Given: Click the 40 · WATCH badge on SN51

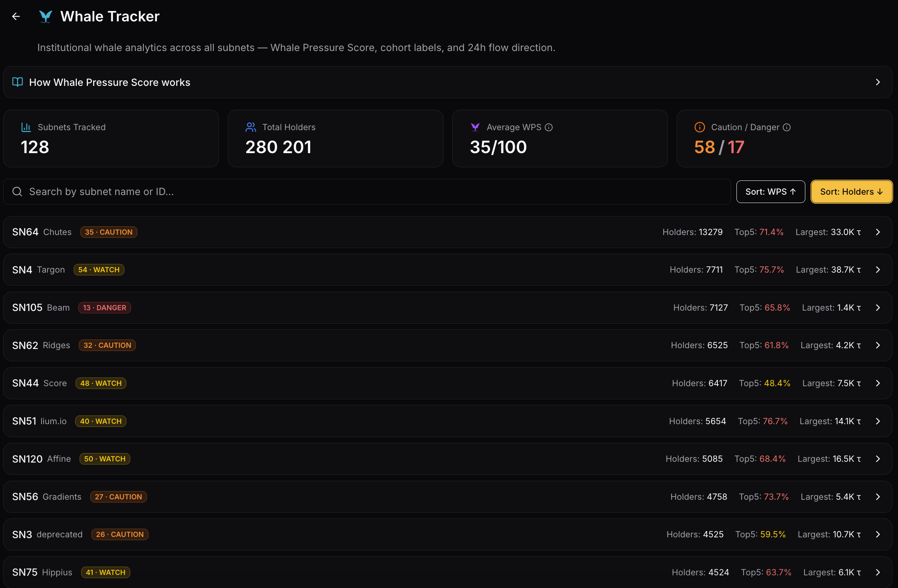Looking at the screenshot, I should (x=101, y=421).
